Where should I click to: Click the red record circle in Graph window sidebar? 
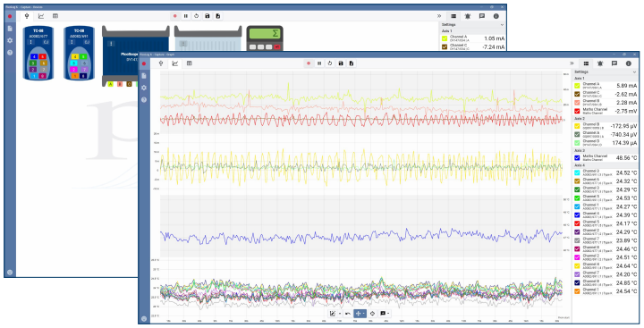pyautogui.click(x=144, y=63)
